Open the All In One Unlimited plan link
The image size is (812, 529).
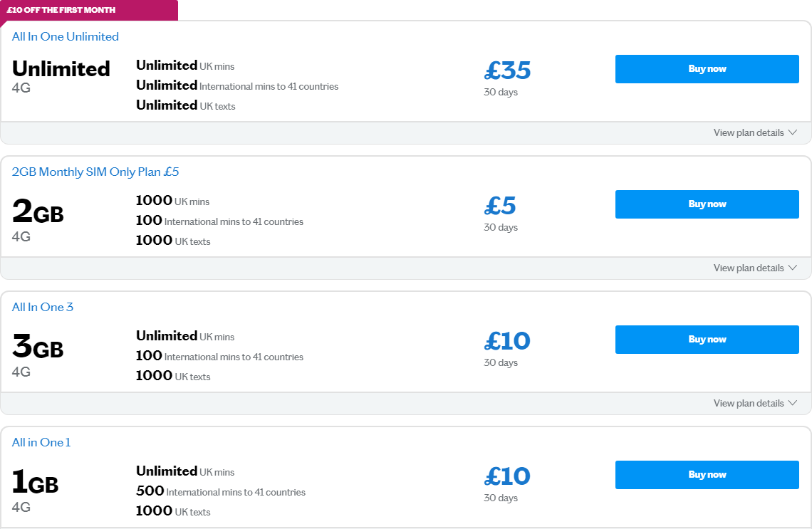[x=66, y=37]
